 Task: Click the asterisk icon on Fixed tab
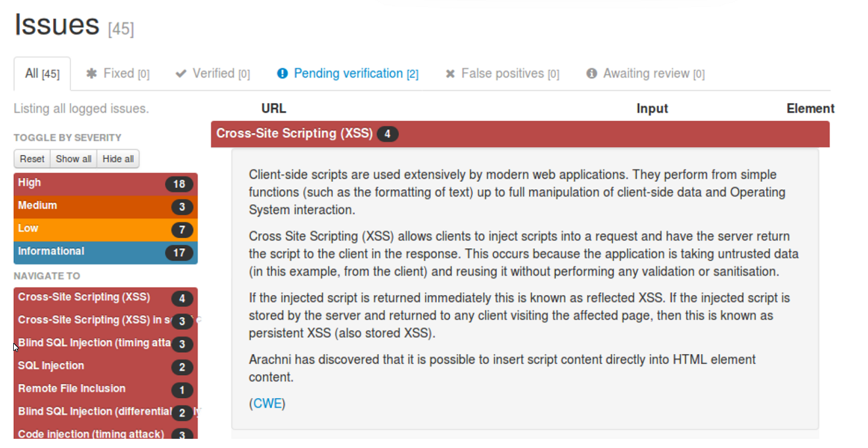click(x=91, y=74)
